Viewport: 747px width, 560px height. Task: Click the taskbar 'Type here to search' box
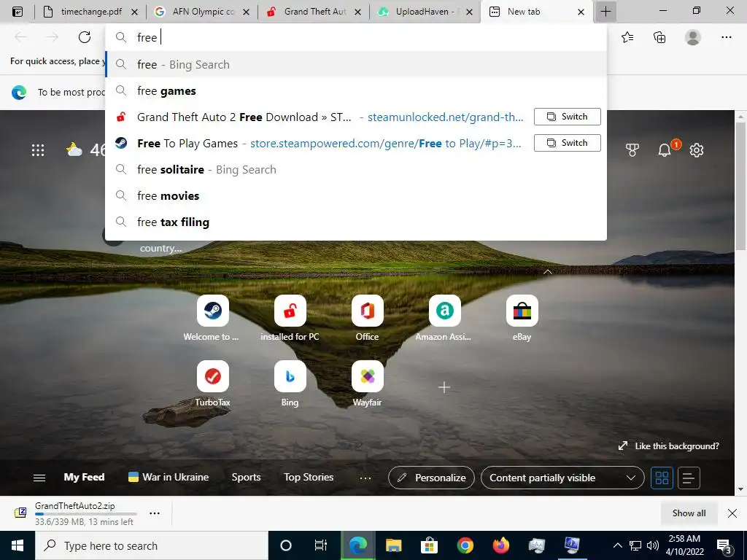[x=152, y=545]
